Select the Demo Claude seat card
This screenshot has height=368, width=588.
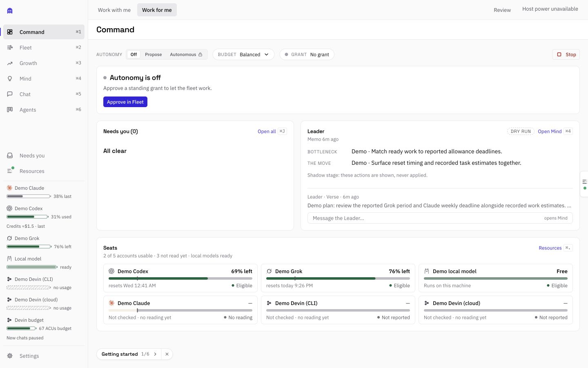180,310
